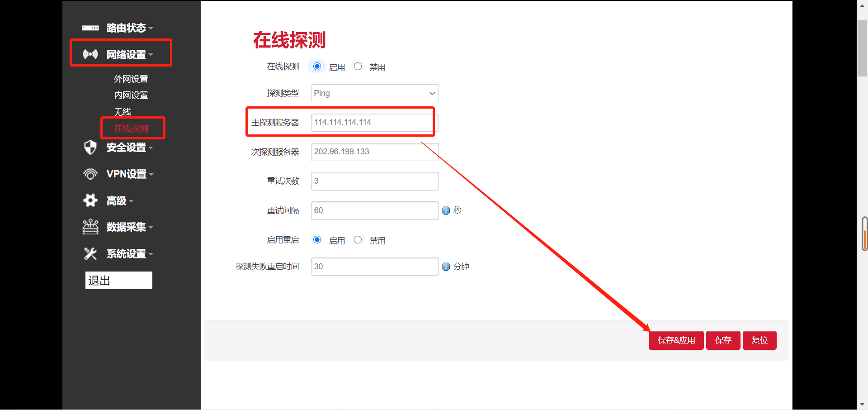868x410 pixels.
Task: Enable 在线探测 with the 启用 radio button
Action: [x=317, y=66]
